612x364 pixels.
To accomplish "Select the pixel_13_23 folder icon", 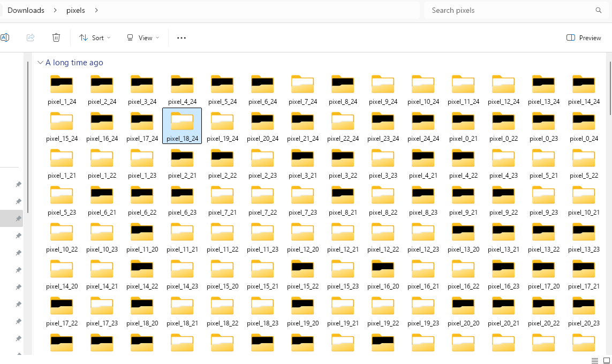I will point(584,232).
